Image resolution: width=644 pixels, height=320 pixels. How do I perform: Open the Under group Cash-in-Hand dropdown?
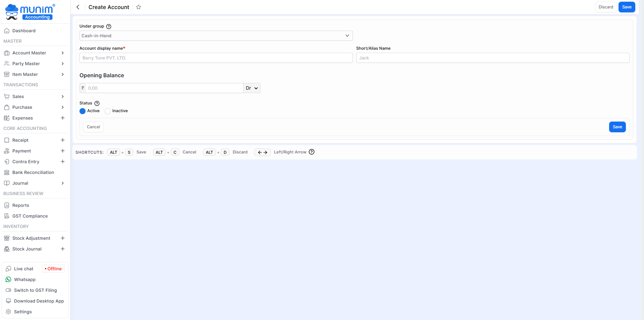(x=216, y=36)
